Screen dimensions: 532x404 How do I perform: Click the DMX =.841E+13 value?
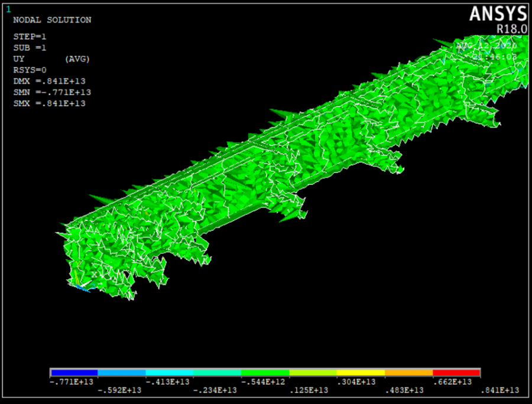49,82
